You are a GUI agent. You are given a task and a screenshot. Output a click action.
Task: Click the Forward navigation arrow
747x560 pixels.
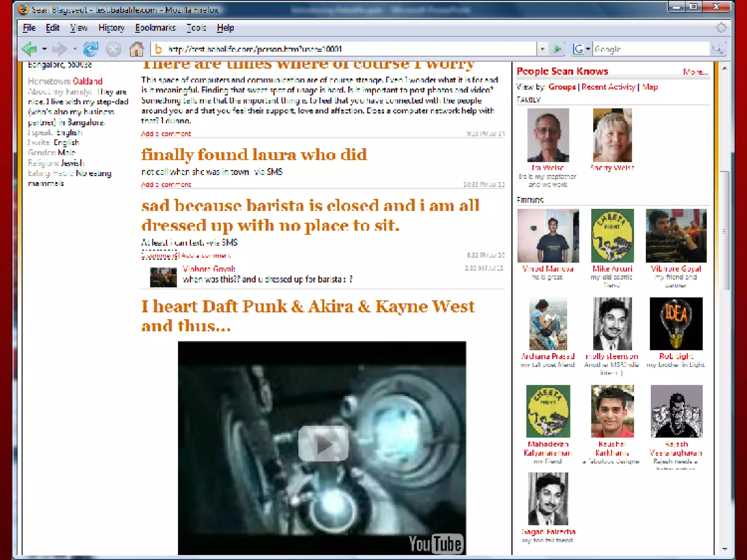coord(59,48)
